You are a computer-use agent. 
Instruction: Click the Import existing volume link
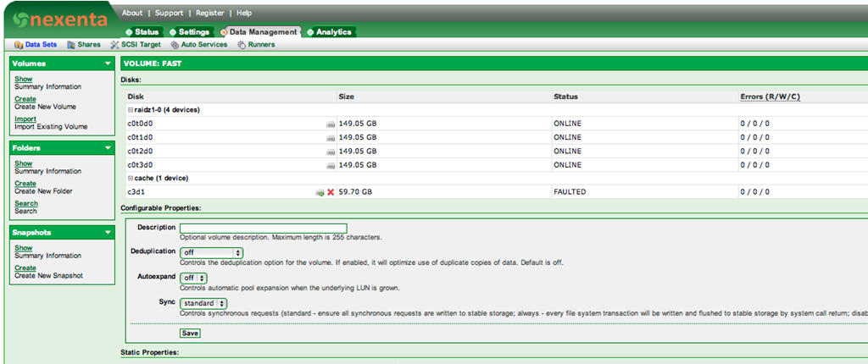pyautogui.click(x=25, y=119)
